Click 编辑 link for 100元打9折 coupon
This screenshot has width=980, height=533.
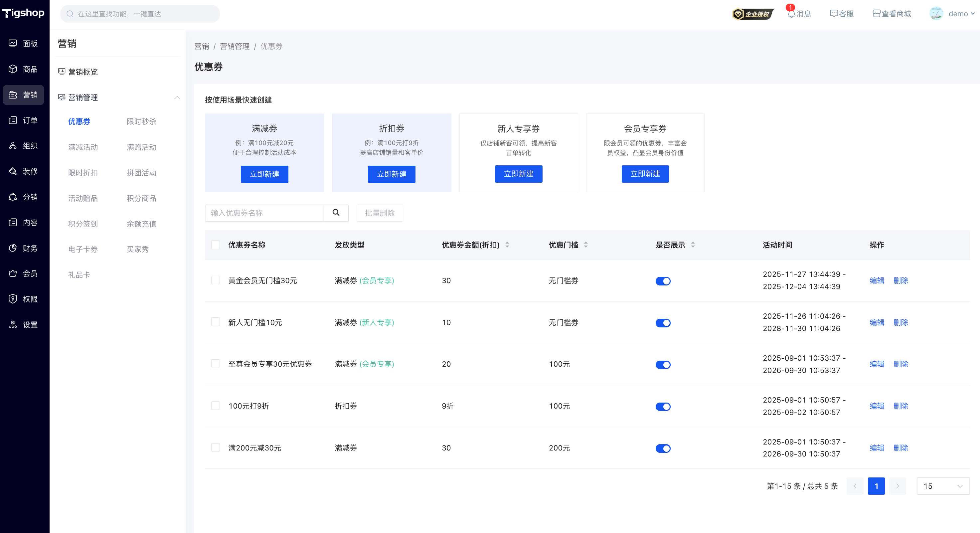pos(877,406)
